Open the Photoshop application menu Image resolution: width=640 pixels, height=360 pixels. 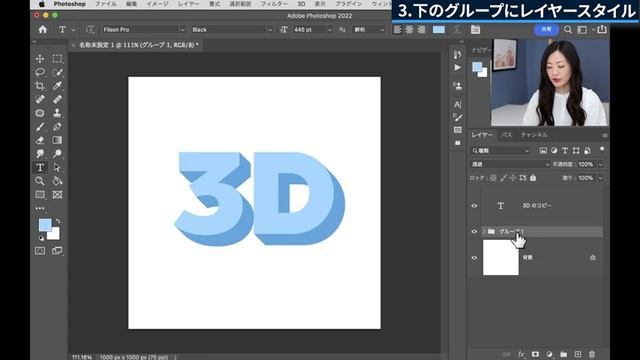(69, 4)
